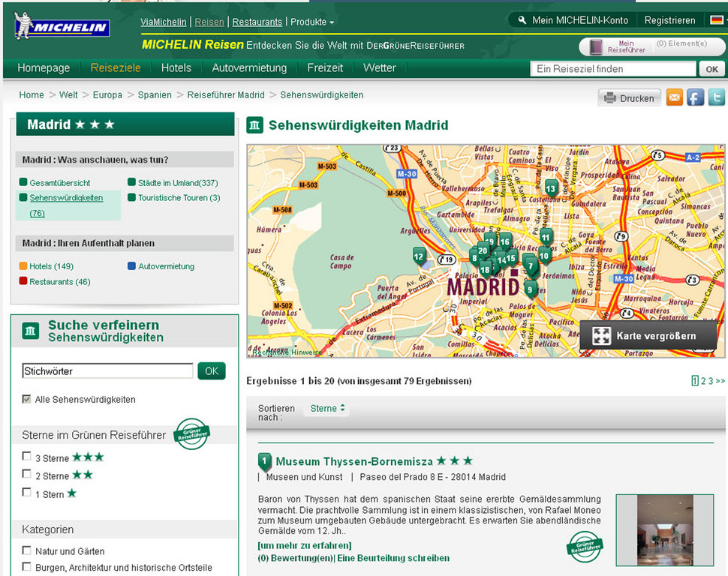Open the Thyssen-Bornemisza museum thumbnail

[x=665, y=530]
